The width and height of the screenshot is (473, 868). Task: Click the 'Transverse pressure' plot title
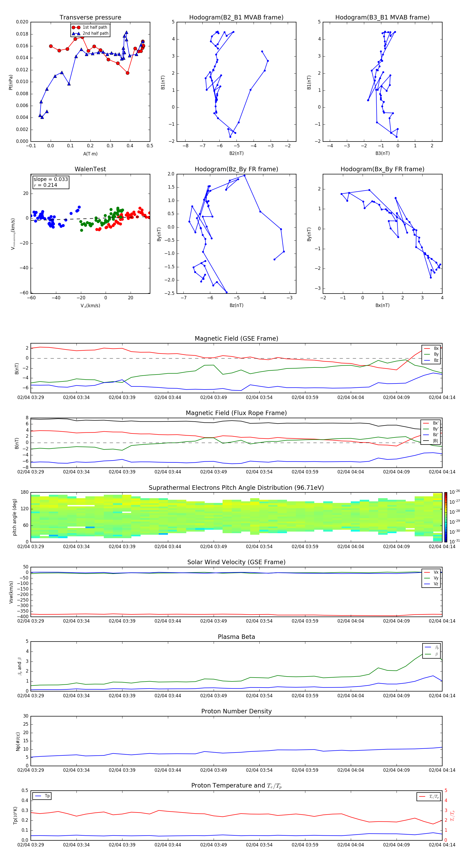point(90,17)
